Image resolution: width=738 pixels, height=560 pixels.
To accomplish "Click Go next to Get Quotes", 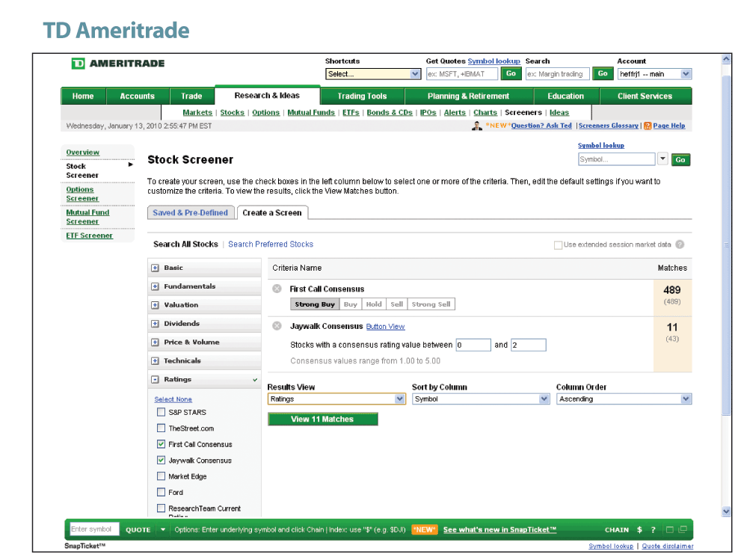I will point(511,73).
